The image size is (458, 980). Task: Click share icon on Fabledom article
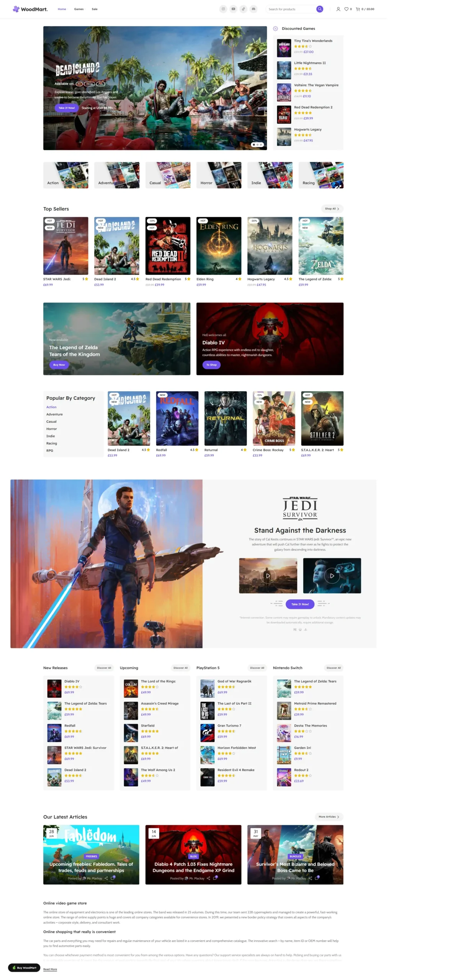(x=107, y=878)
